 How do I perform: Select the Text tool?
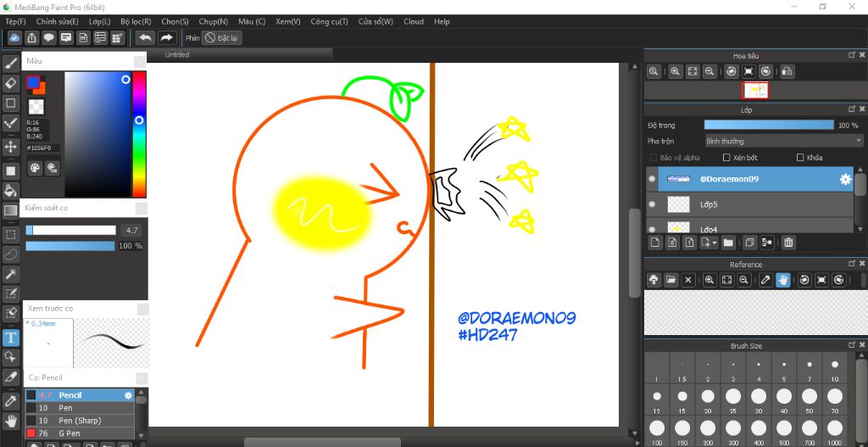tap(10, 337)
